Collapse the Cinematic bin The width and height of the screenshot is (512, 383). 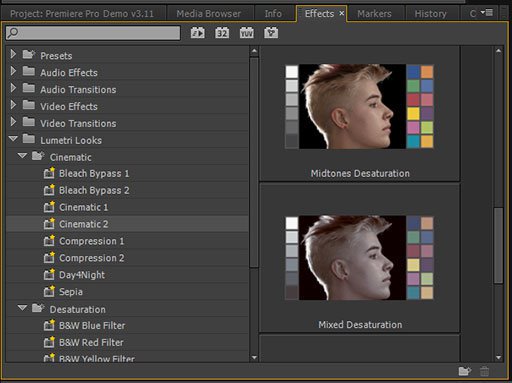click(22, 155)
